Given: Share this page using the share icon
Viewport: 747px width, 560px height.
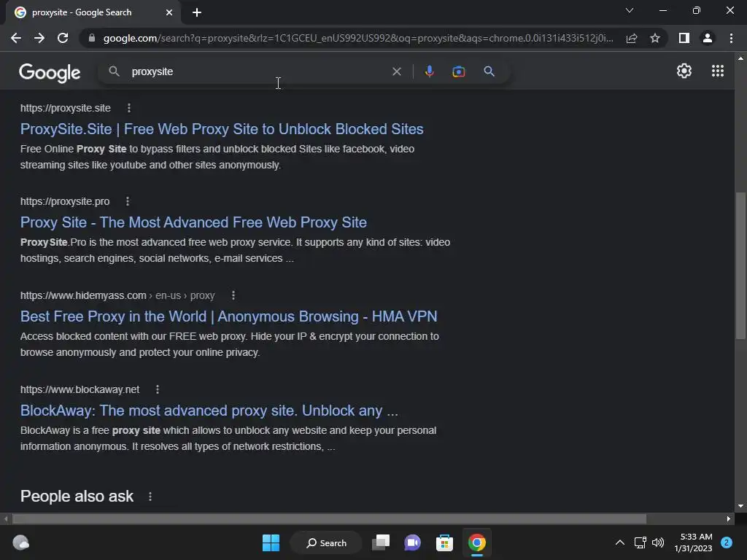Looking at the screenshot, I should pyautogui.click(x=632, y=38).
